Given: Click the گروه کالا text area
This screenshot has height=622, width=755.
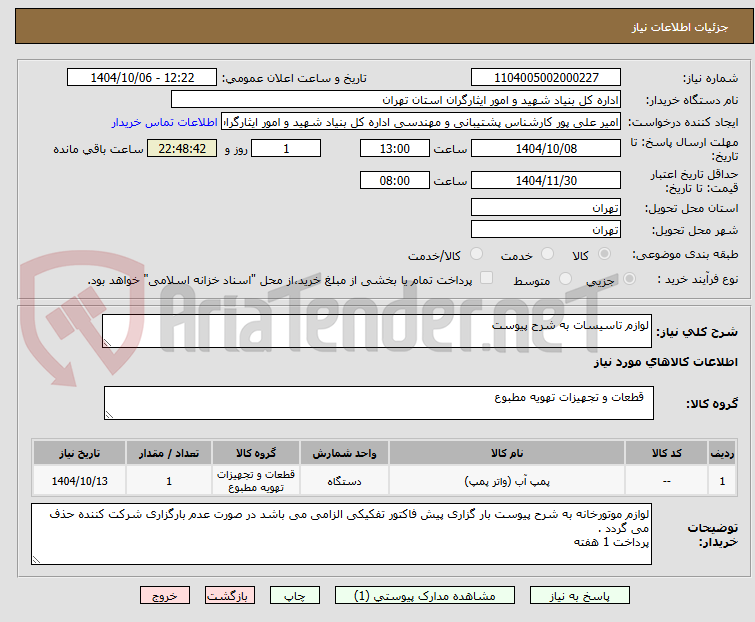Looking at the screenshot, I should (378, 403).
